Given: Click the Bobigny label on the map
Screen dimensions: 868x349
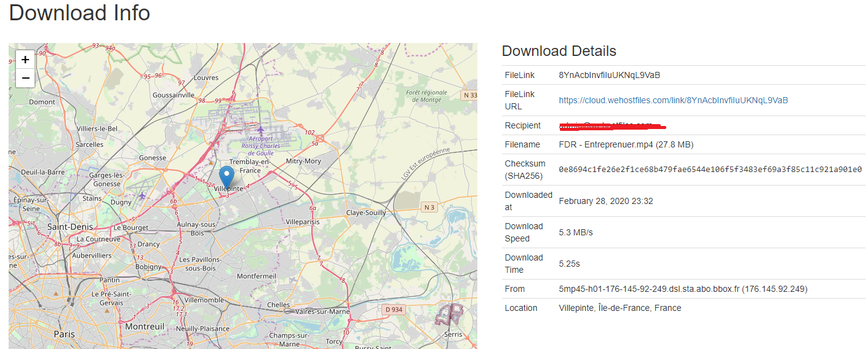Looking at the screenshot, I should pos(148,267).
